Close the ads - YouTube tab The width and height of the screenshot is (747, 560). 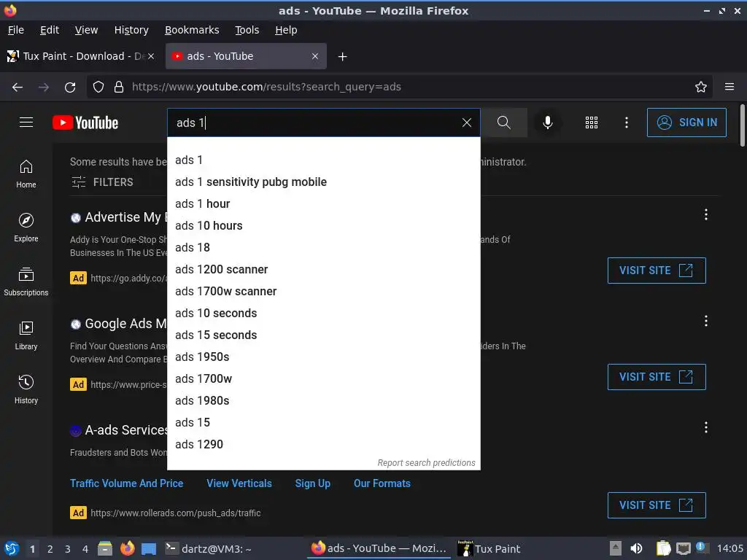[x=315, y=56]
